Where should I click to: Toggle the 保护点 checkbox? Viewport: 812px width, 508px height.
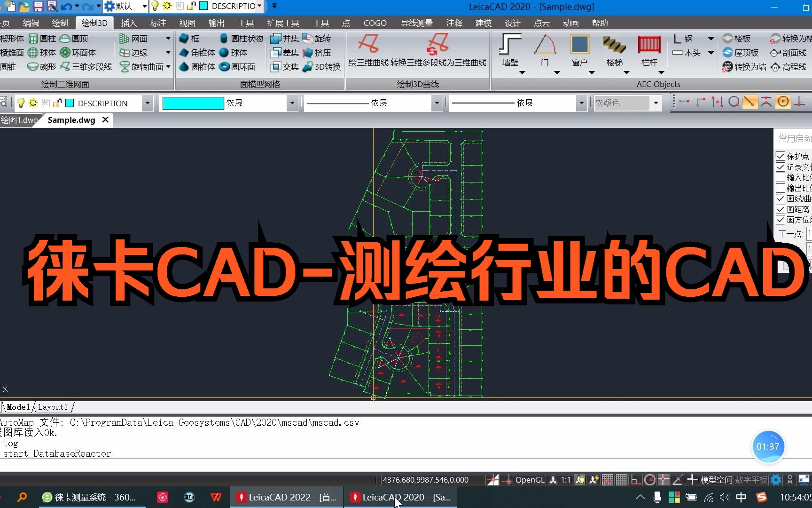(x=781, y=156)
